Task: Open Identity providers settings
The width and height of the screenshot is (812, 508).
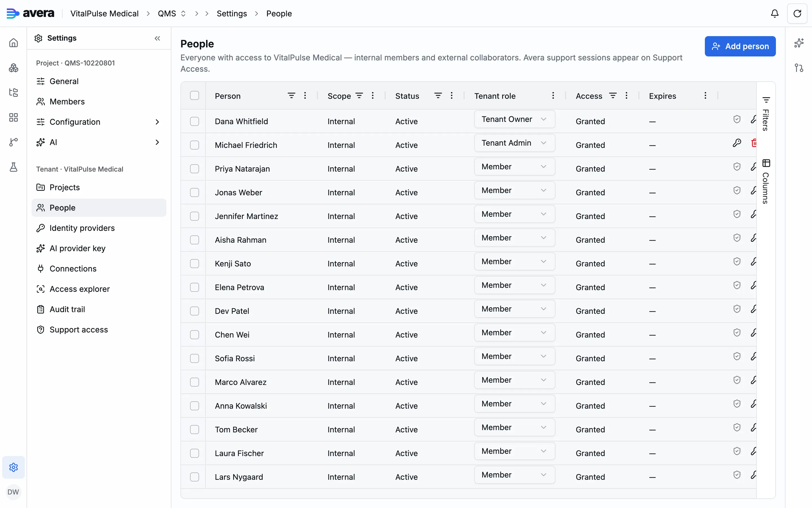Action: coord(99,228)
